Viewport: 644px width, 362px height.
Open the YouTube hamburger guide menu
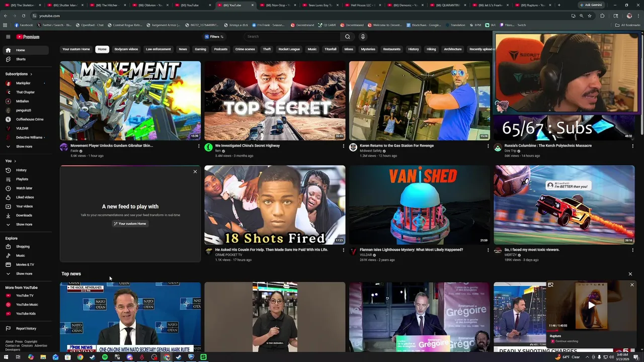pyautogui.click(x=8, y=37)
